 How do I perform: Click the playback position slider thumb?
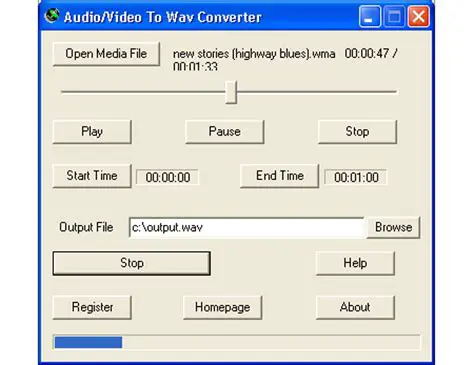click(231, 92)
